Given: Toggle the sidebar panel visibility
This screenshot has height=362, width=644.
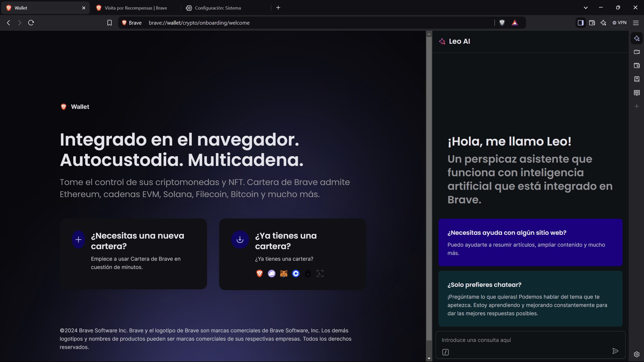Looking at the screenshot, I should pos(580,23).
